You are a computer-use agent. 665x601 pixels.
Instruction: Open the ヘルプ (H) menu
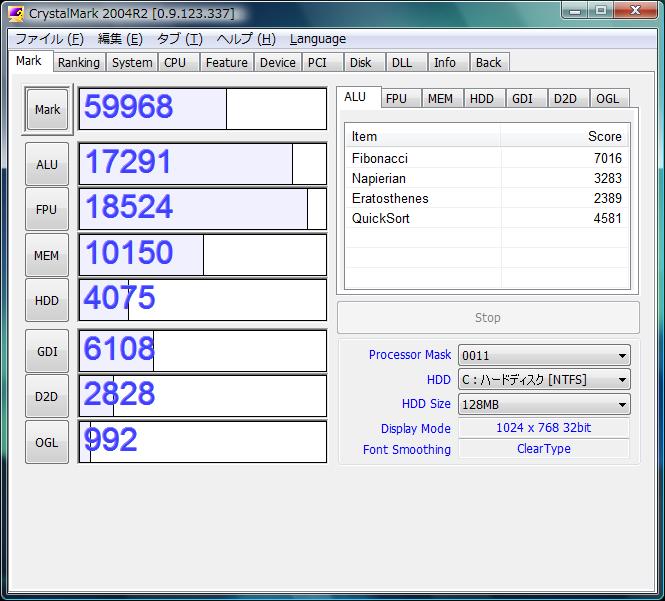pos(246,39)
